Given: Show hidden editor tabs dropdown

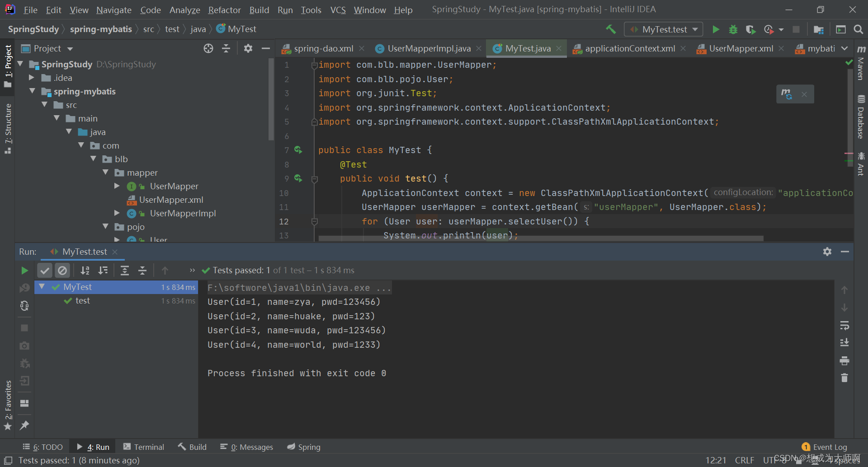Looking at the screenshot, I should tap(844, 48).
